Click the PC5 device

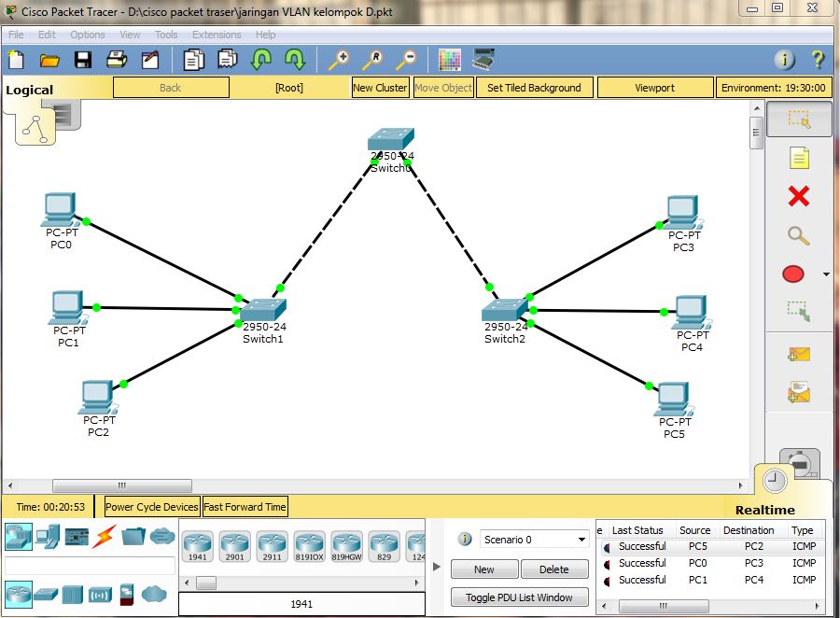click(672, 400)
